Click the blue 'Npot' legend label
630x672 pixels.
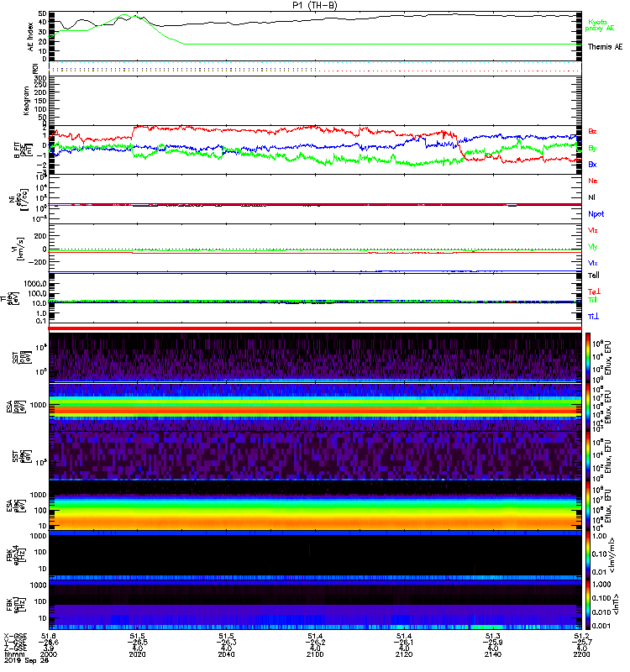click(596, 214)
